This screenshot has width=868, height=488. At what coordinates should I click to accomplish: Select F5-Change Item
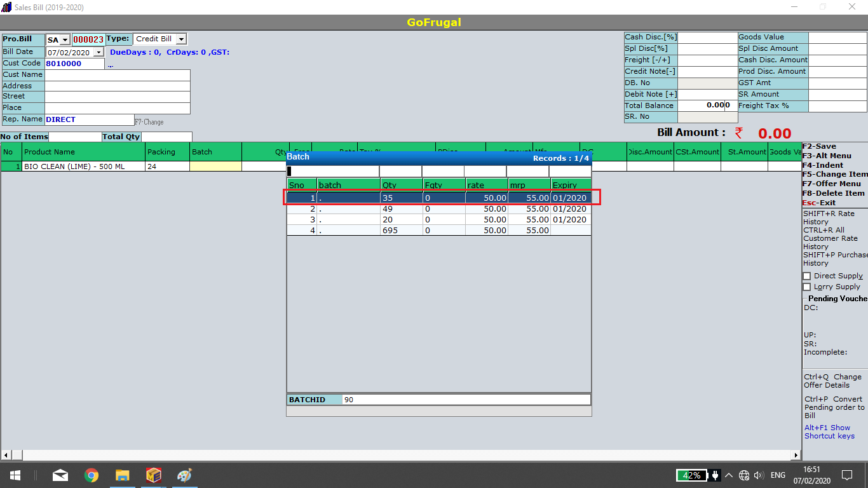coord(835,174)
